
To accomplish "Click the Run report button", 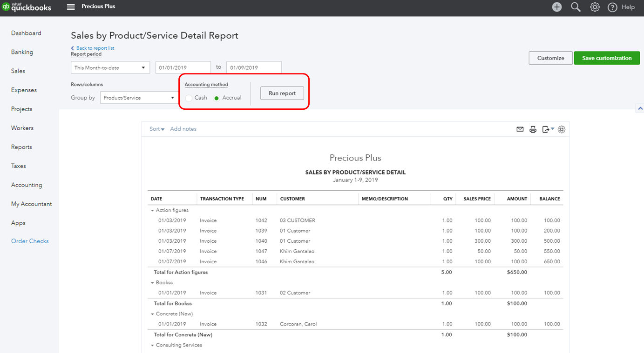I will (282, 93).
